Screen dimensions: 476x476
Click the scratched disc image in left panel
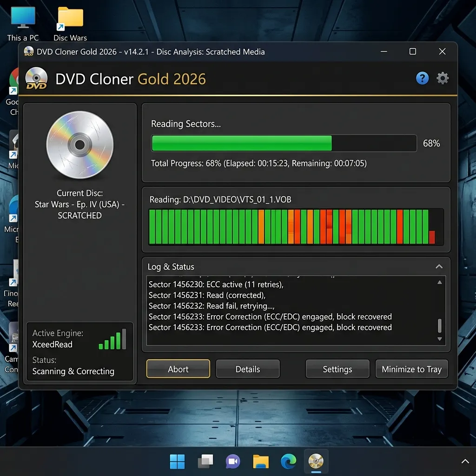(x=80, y=145)
